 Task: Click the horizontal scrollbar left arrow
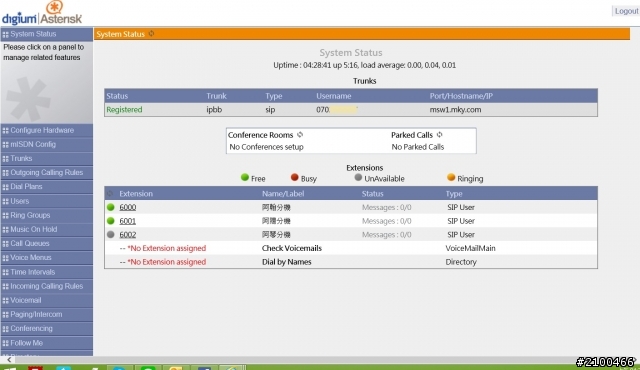(9, 360)
